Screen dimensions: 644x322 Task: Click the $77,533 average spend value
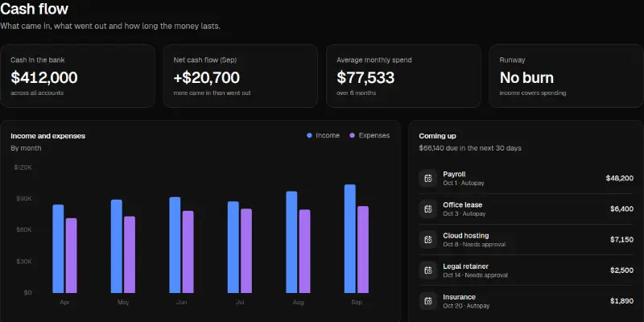click(x=365, y=77)
